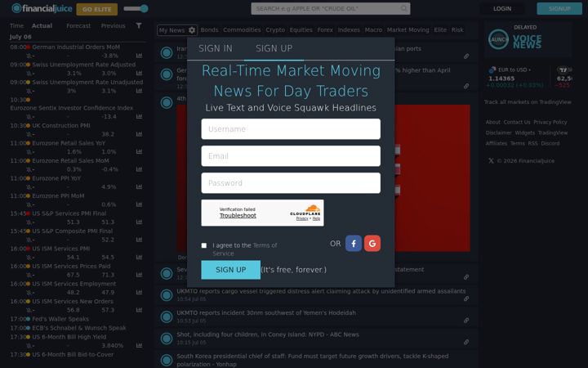This screenshot has width=588, height=368.
Task: Select the Fed's Waller Speaks event
Action: coord(60,319)
